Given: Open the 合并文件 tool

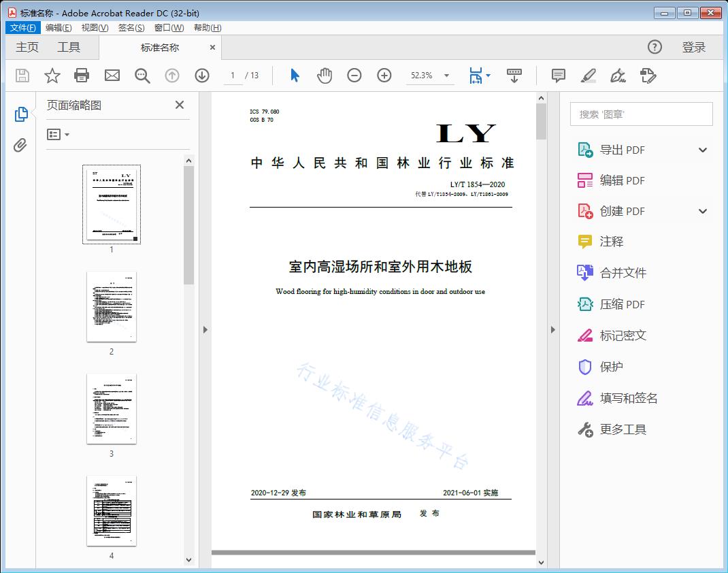Looking at the screenshot, I should [623, 273].
